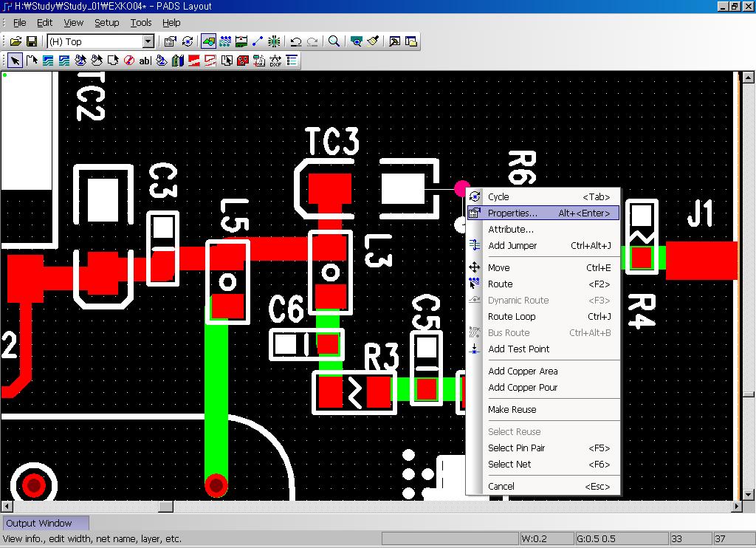Select the Copper drafting tool
756x548 pixels.
coord(48,61)
